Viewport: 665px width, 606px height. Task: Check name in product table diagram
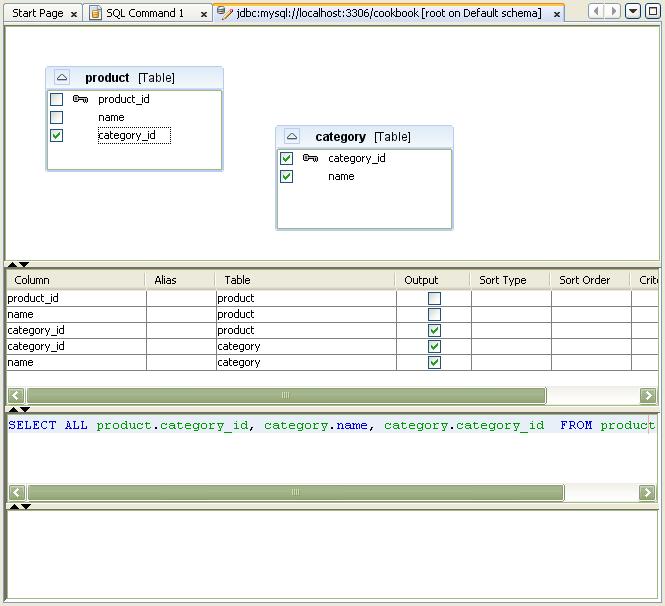(56, 117)
